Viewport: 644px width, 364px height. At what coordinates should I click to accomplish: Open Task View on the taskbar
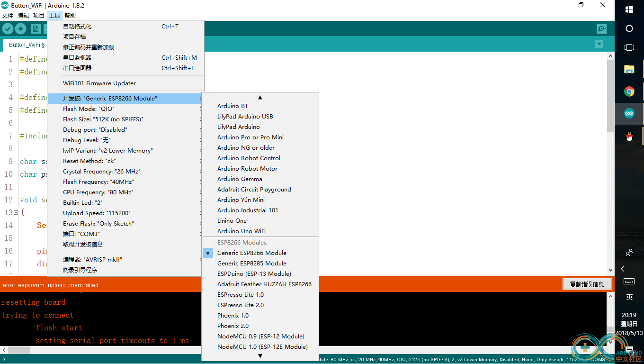629,47
